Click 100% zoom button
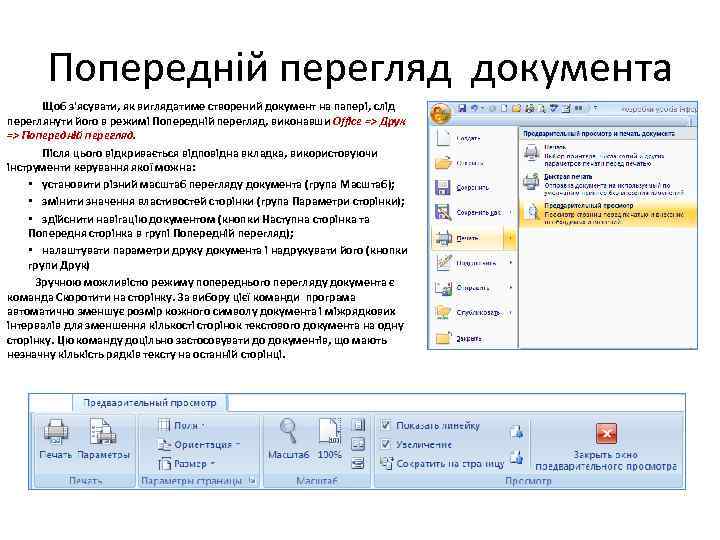 [330, 439]
